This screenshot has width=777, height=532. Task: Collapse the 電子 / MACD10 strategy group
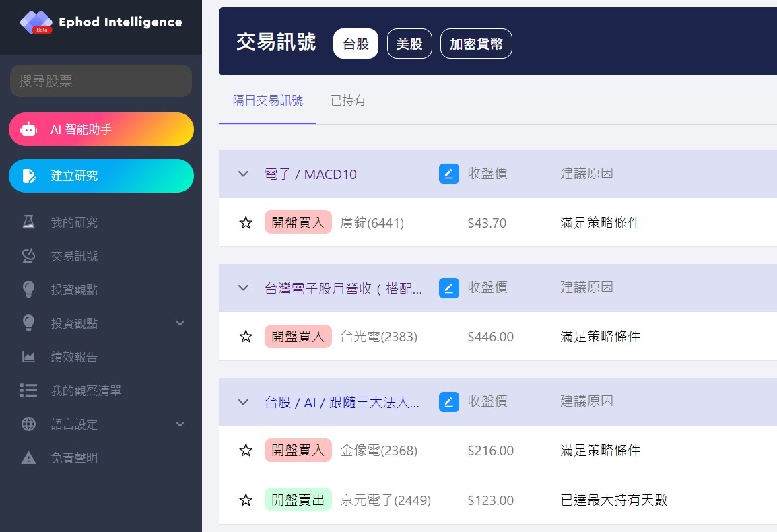coord(243,174)
